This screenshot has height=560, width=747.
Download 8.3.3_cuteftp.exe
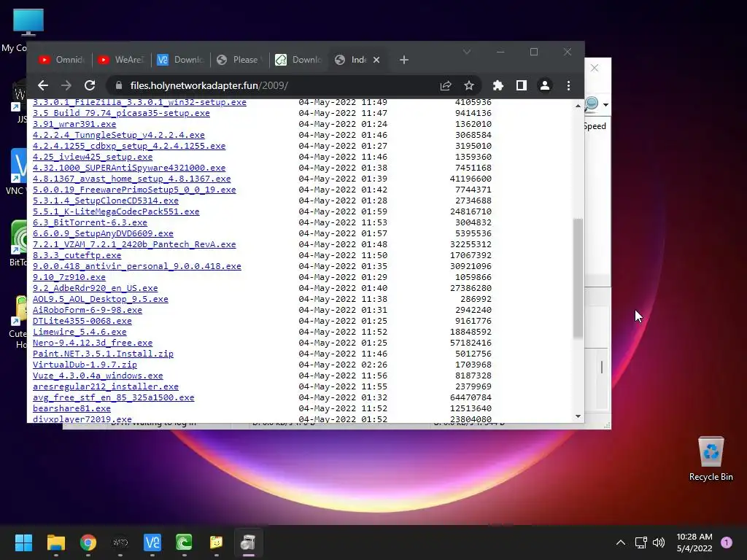[77, 256]
